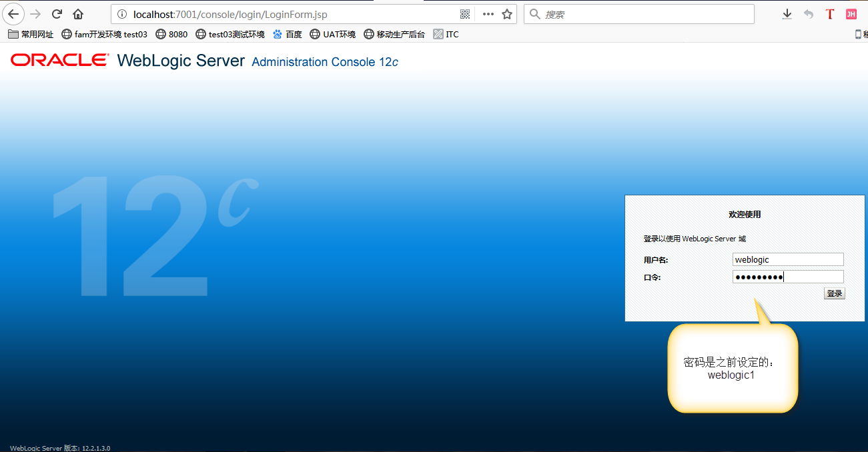The image size is (868, 452).
Task: Open the QR code icon in address bar
Action: pyautogui.click(x=465, y=14)
